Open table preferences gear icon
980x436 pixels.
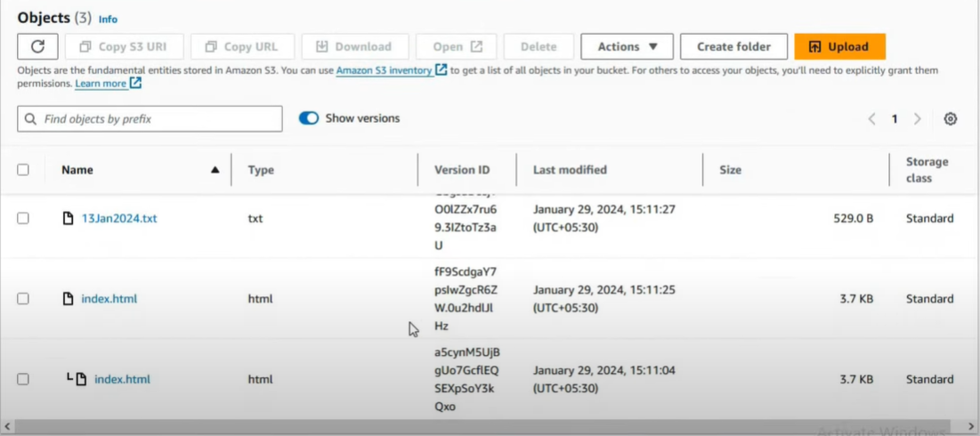tap(951, 118)
